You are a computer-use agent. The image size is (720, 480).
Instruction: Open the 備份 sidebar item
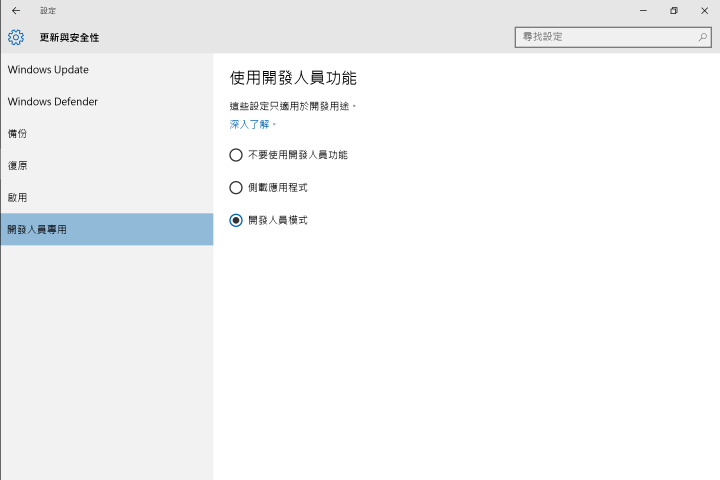point(107,133)
